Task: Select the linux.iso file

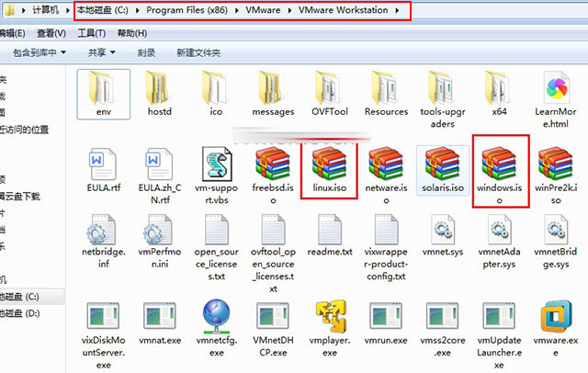Action: pos(330,171)
